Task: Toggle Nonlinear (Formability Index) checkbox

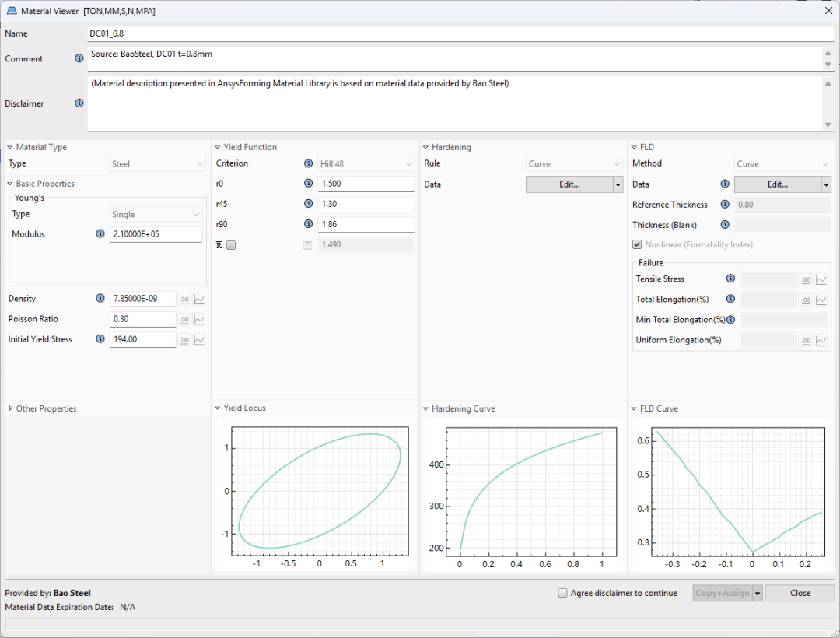Action: point(637,245)
